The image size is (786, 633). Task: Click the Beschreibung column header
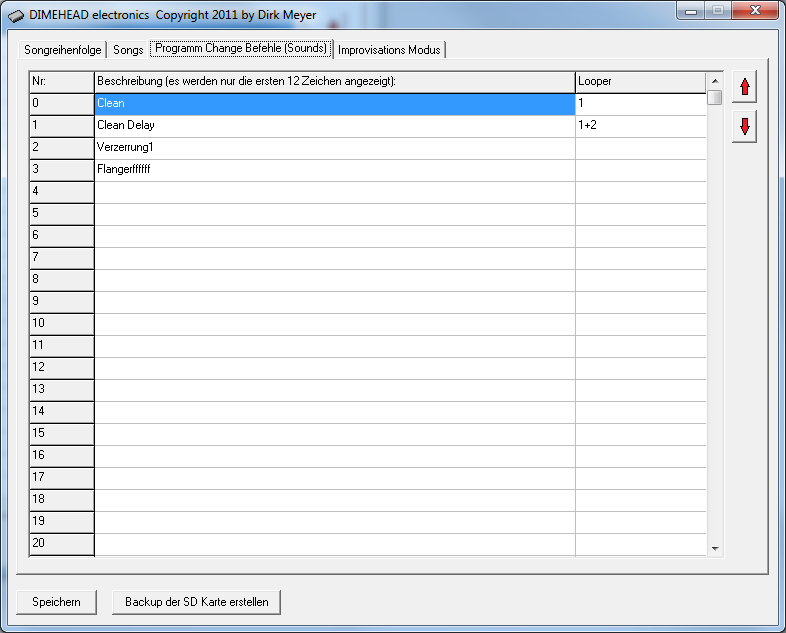[335, 82]
